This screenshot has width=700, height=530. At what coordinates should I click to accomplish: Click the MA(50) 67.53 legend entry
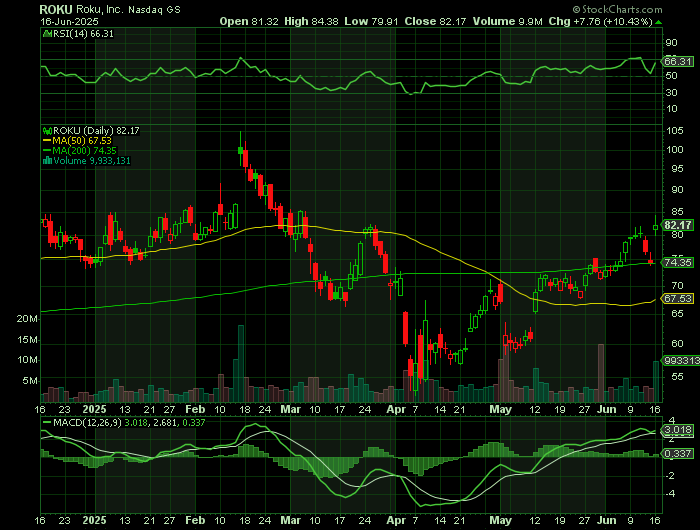(x=82, y=141)
